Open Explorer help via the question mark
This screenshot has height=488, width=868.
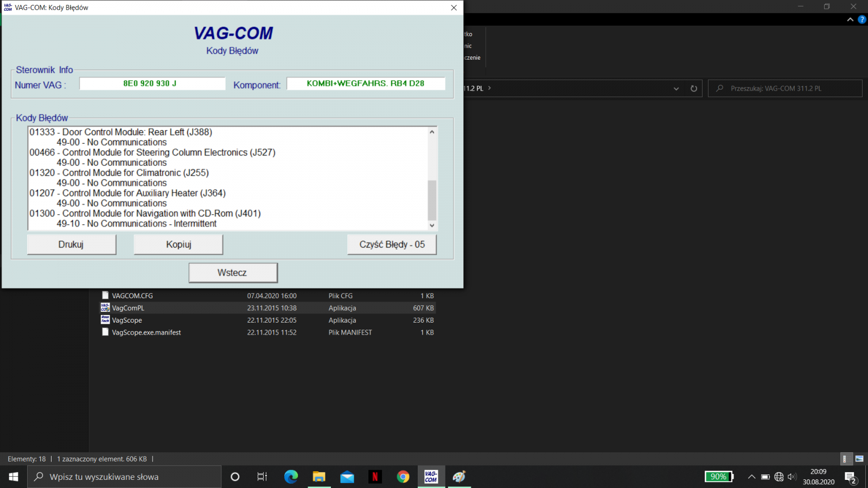pos(862,20)
